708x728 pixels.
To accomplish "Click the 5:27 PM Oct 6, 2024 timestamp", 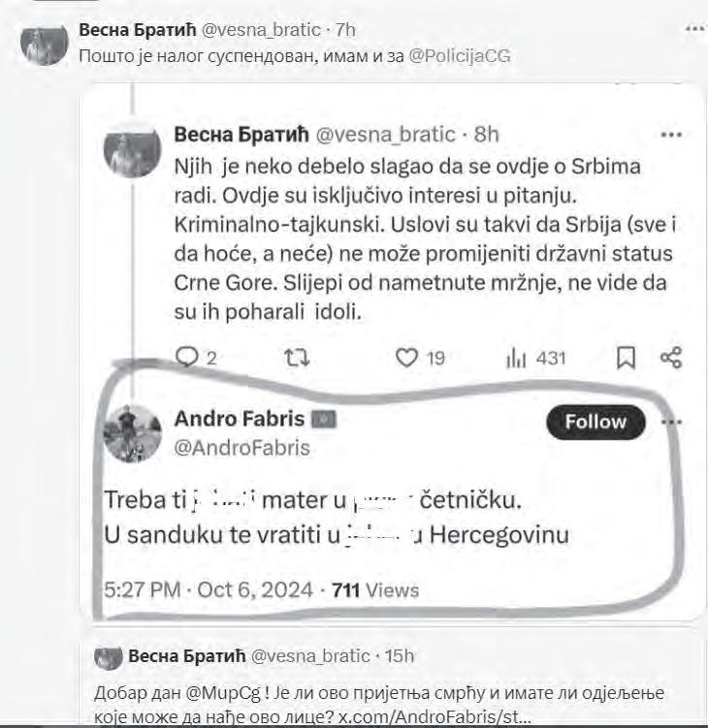I will click(x=208, y=589).
